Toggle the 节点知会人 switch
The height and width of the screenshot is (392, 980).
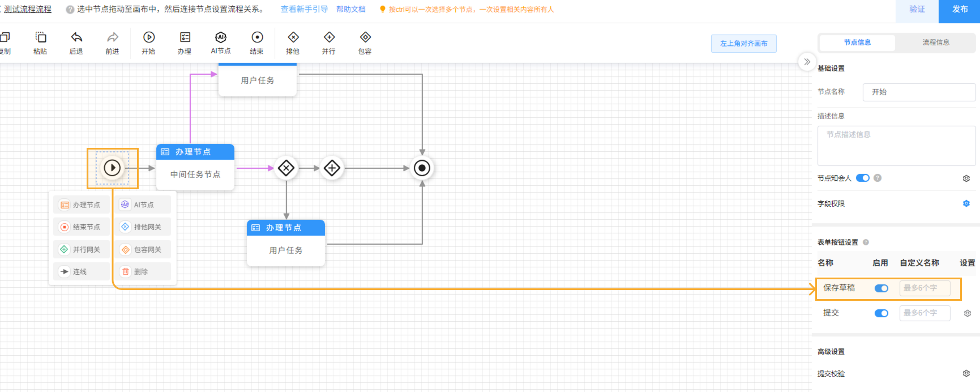point(863,178)
